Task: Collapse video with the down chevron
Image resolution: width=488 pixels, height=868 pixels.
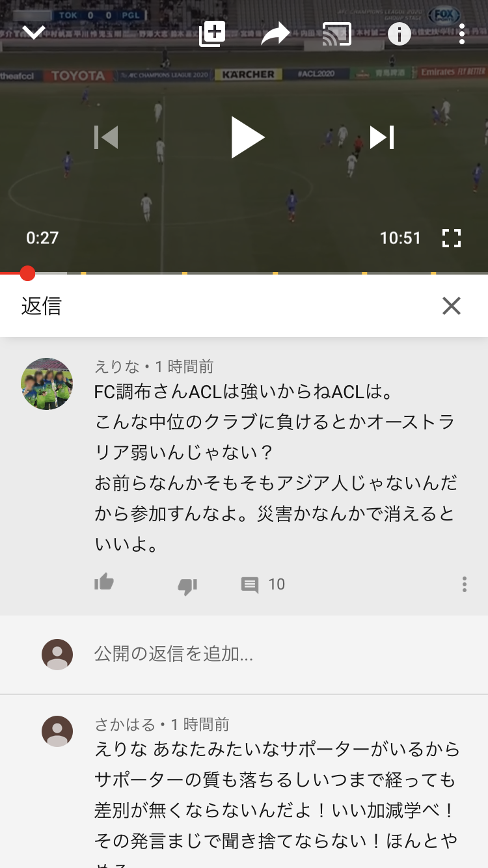Action: click(33, 33)
